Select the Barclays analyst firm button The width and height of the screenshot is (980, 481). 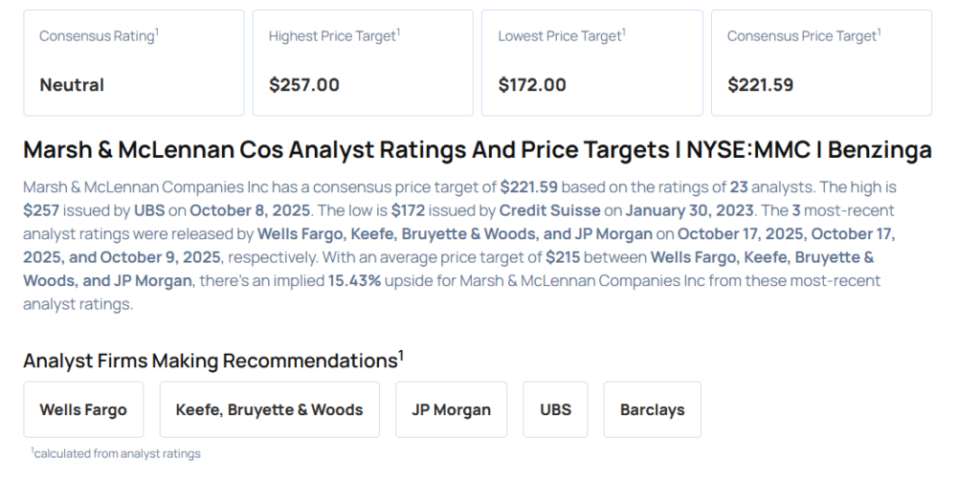point(652,409)
